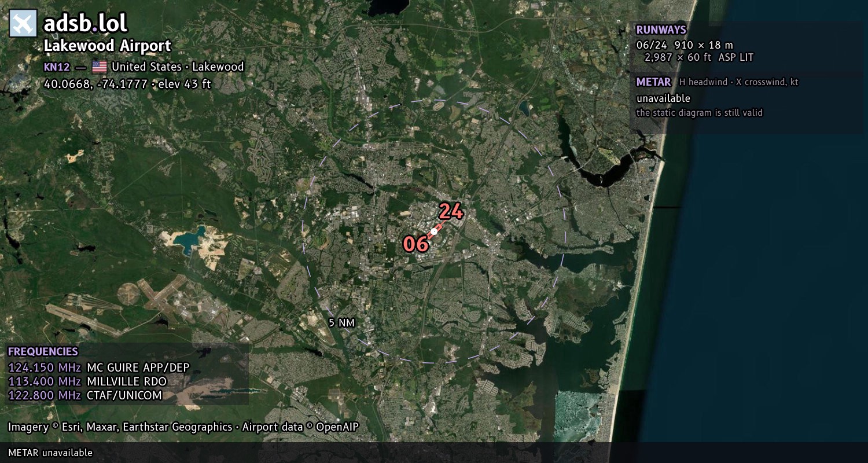868x463 pixels.
Task: Click the Lakewood Airport heading
Action: tap(108, 46)
